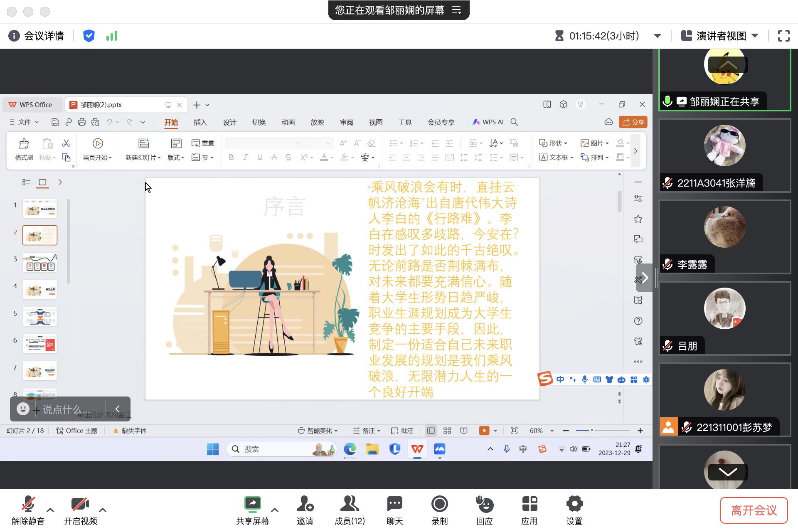This screenshot has width=798, height=532.
Task: Toggle the slide thumbnail view in panel
Action: [42, 182]
